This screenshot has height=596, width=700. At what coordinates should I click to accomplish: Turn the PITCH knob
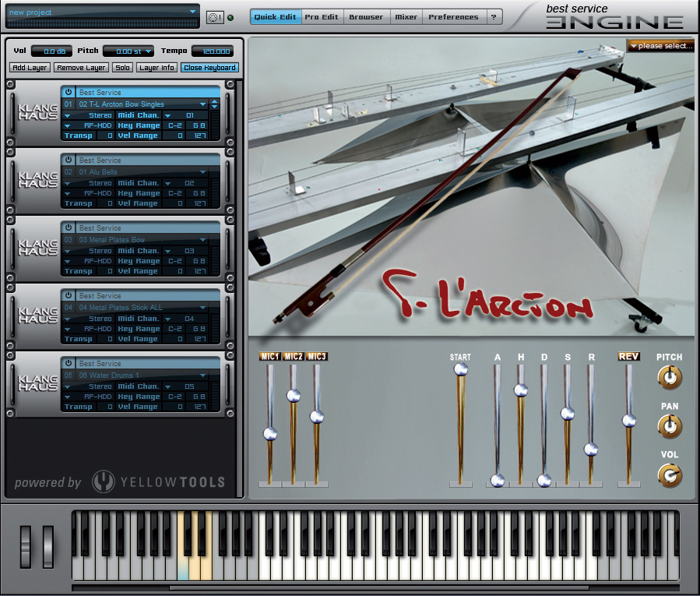pos(670,377)
